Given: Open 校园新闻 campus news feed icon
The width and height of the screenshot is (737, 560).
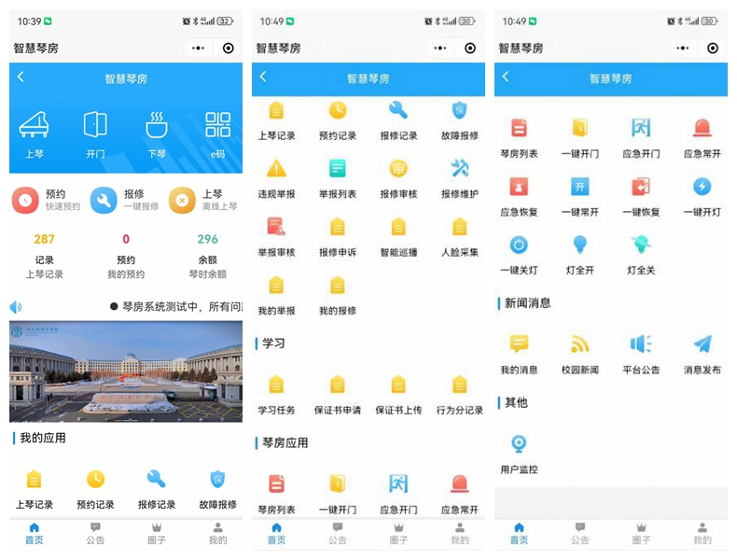Looking at the screenshot, I should pyautogui.click(x=579, y=344).
